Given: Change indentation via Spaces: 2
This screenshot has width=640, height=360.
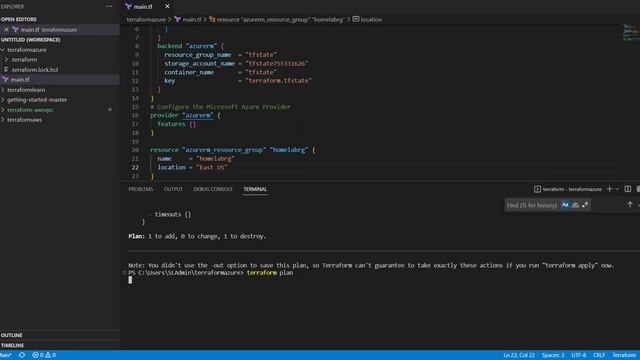Looking at the screenshot, I should [x=553, y=355].
